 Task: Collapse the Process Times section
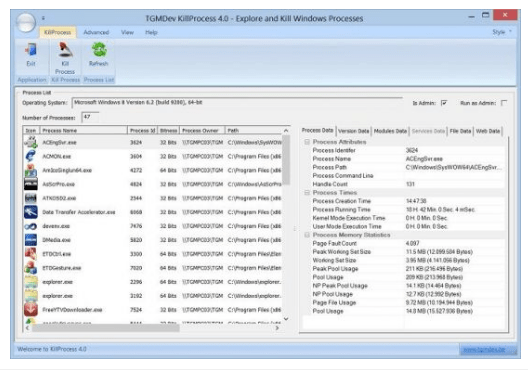pyautogui.click(x=307, y=193)
